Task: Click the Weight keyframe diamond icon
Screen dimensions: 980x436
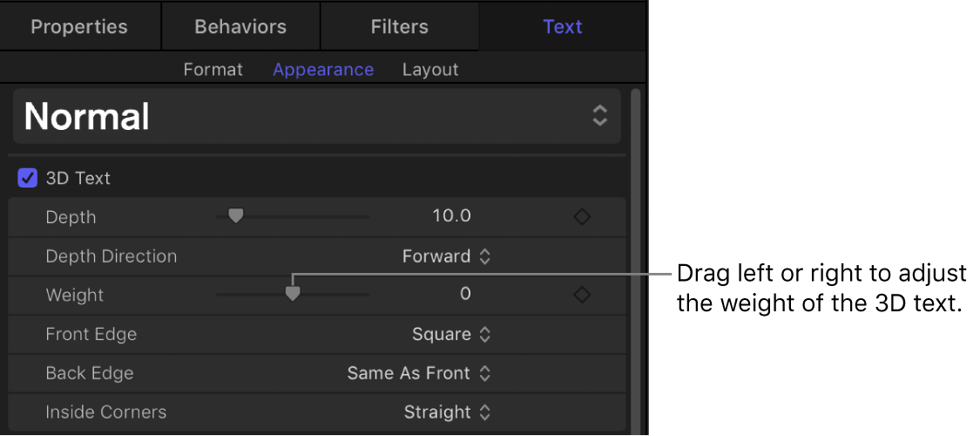Action: 582,295
